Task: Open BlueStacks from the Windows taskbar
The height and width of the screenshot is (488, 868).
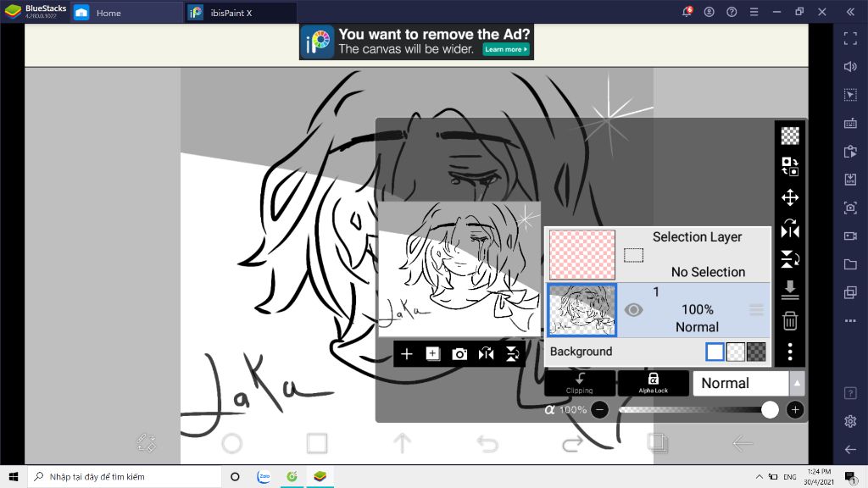Action: [320, 476]
